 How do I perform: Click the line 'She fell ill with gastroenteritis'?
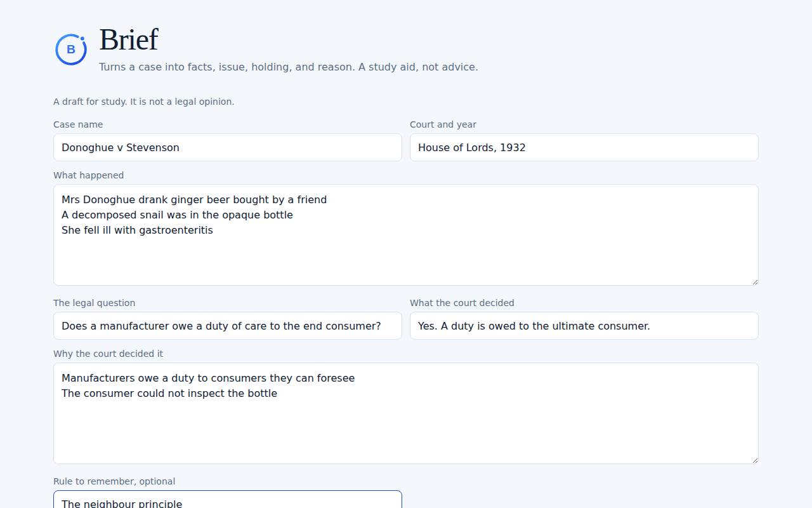(x=137, y=230)
